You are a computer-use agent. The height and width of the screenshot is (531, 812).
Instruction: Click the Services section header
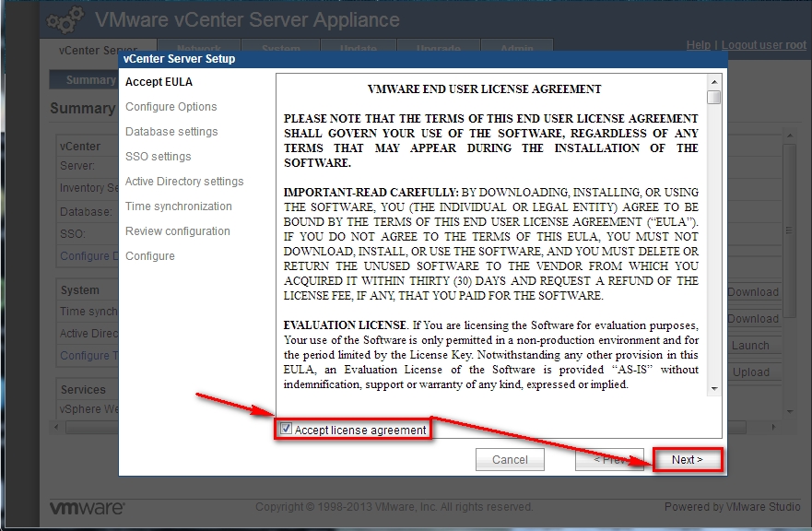[x=83, y=390]
